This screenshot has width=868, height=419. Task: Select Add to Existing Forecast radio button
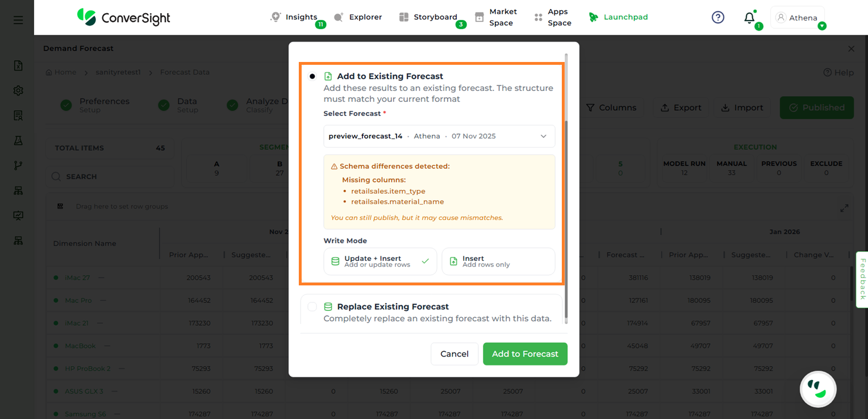tap(312, 76)
